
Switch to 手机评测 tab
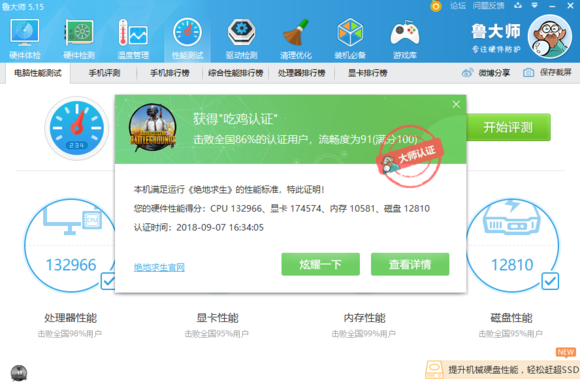click(104, 73)
